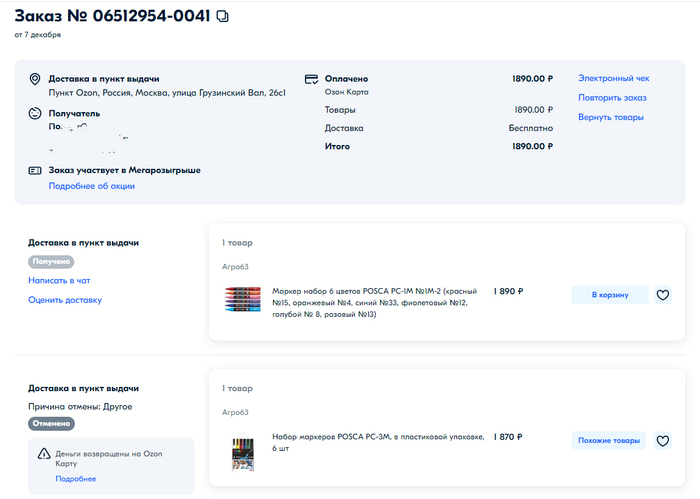This screenshot has width=700, height=499.
Task: Open Электронный чек link
Action: (x=613, y=78)
